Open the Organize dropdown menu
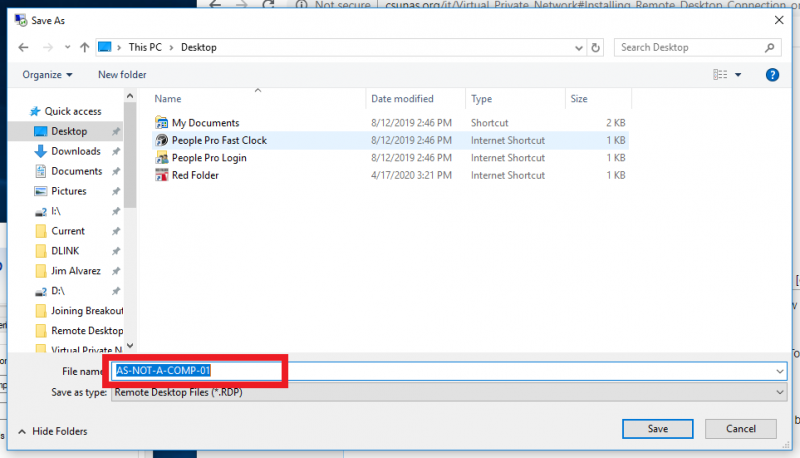Image resolution: width=800 pixels, height=458 pixels. click(47, 75)
